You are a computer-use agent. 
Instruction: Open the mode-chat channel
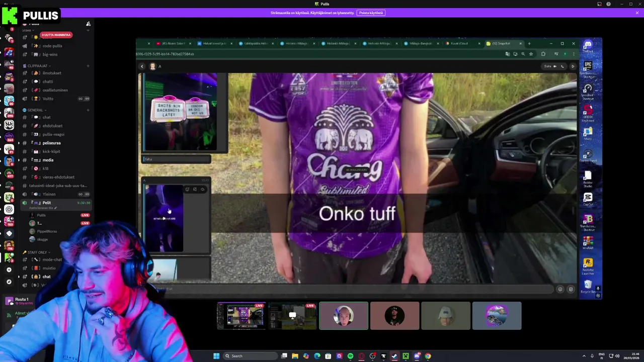point(52,259)
